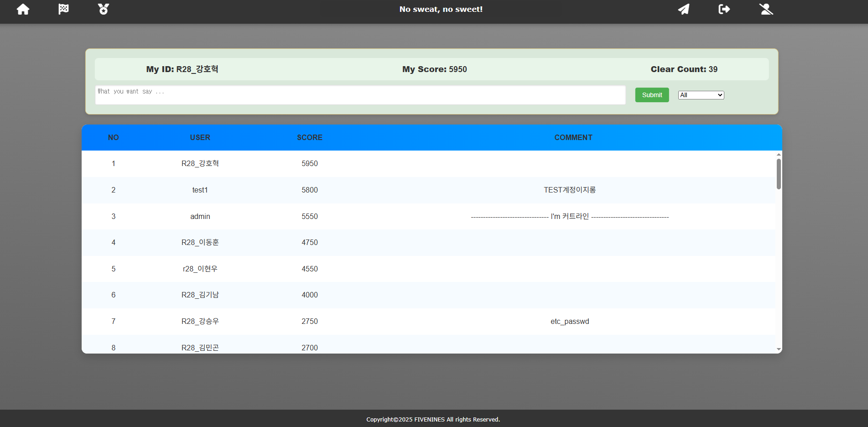Click the SCORE column header
This screenshot has width=868, height=427.
tap(309, 137)
